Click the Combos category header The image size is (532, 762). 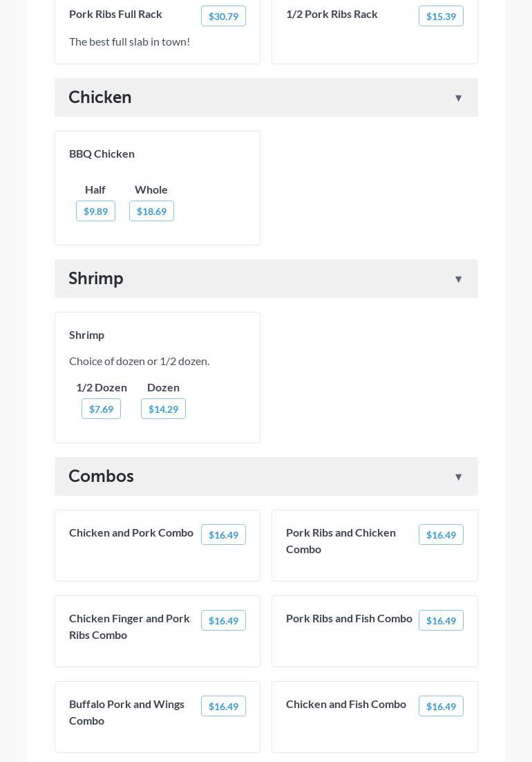click(101, 476)
